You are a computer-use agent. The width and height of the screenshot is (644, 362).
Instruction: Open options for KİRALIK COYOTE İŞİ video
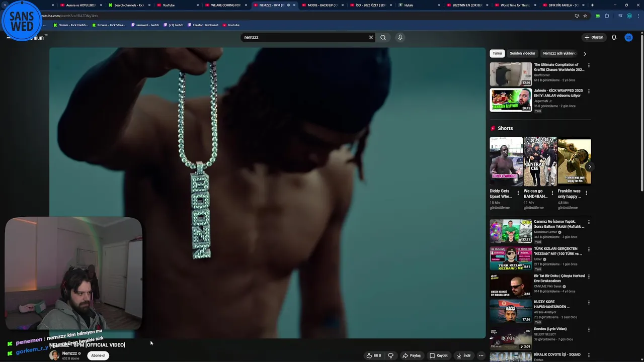(x=589, y=355)
